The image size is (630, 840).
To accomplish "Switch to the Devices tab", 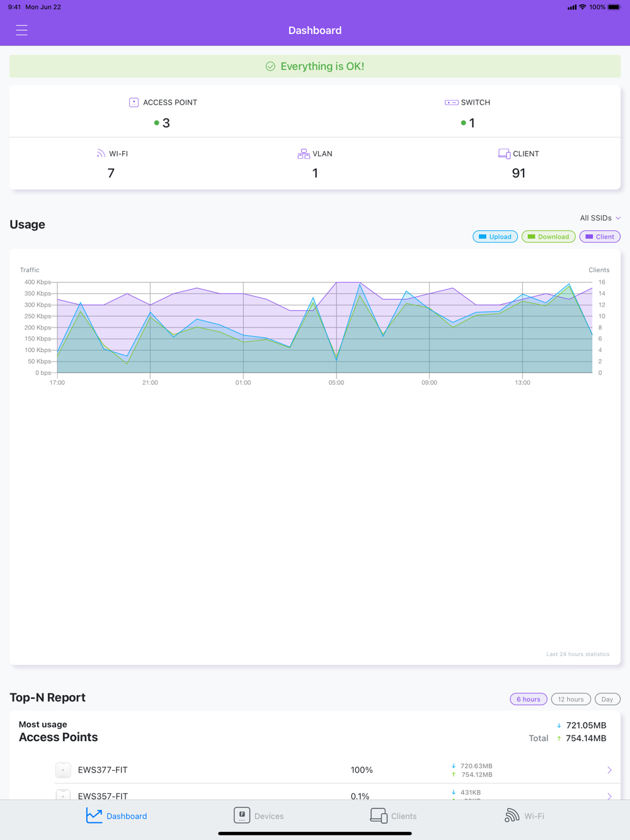I will [258, 815].
